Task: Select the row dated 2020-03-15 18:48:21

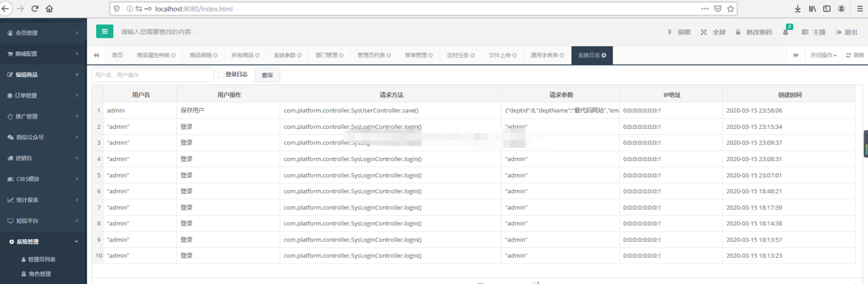Action: click(x=474, y=191)
